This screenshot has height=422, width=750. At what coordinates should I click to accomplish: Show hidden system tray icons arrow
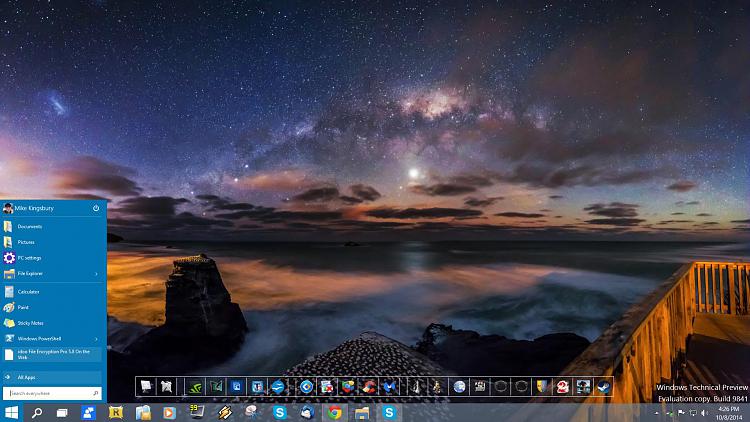tap(657, 413)
